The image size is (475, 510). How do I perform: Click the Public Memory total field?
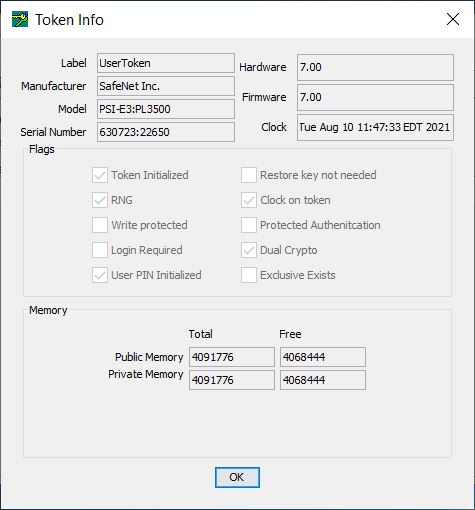click(x=232, y=357)
